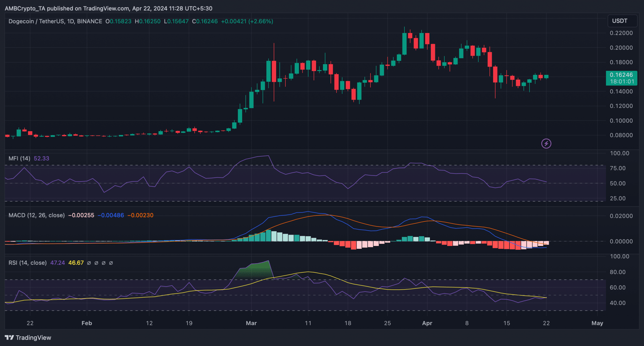644x346 pixels.
Task: Click the MFI value 52.33
Action: (42, 159)
